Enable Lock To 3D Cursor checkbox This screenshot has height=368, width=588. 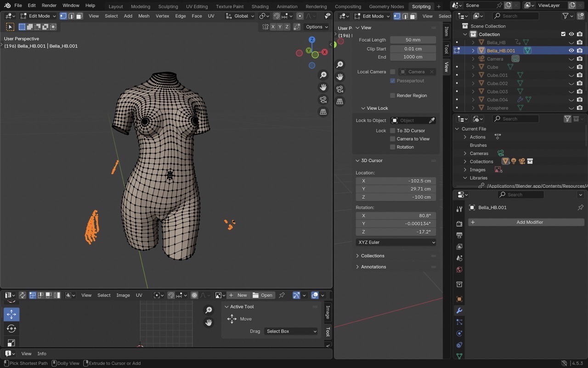[x=393, y=131]
